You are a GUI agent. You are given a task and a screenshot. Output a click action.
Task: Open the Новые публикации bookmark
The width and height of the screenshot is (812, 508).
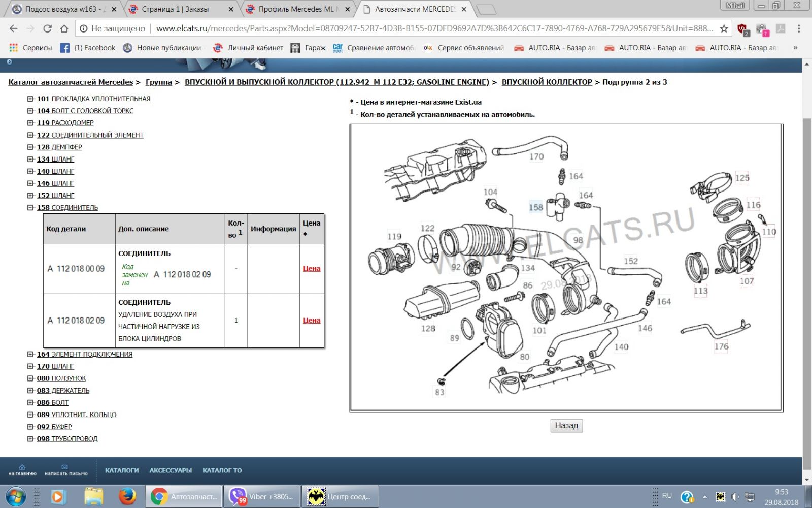click(162, 48)
